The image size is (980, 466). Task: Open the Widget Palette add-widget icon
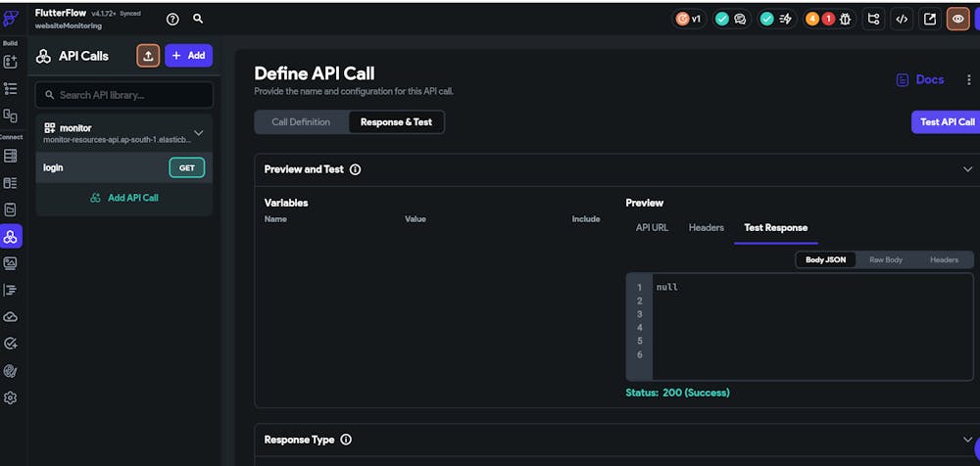pyautogui.click(x=11, y=62)
